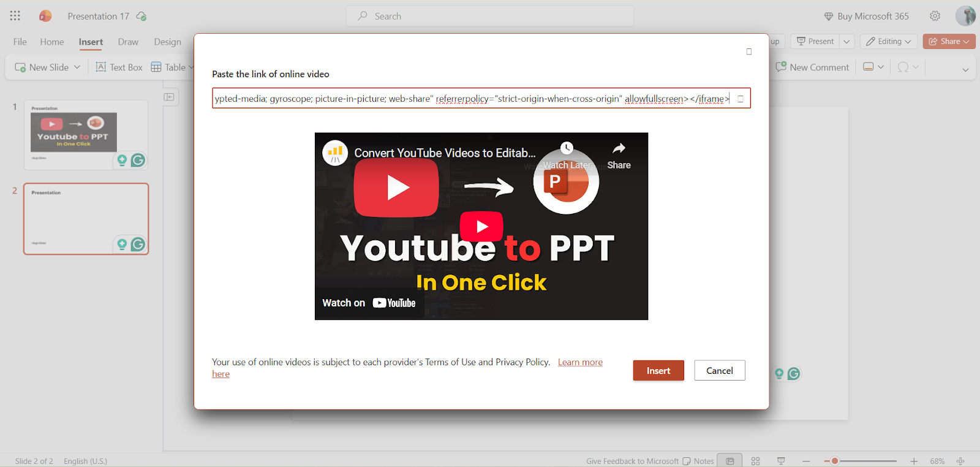Click the Grammarly icon on the slide canvas
Viewport: 980px width, 467px height.
(794, 373)
